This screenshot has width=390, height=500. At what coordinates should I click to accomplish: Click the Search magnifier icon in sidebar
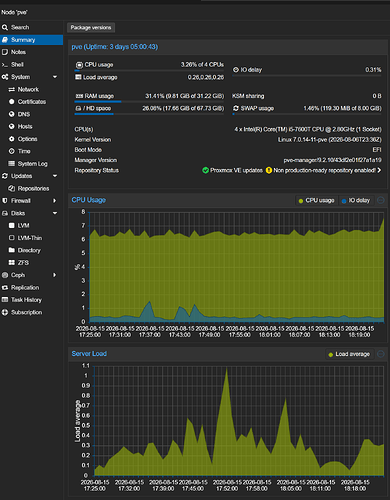tap(5, 27)
